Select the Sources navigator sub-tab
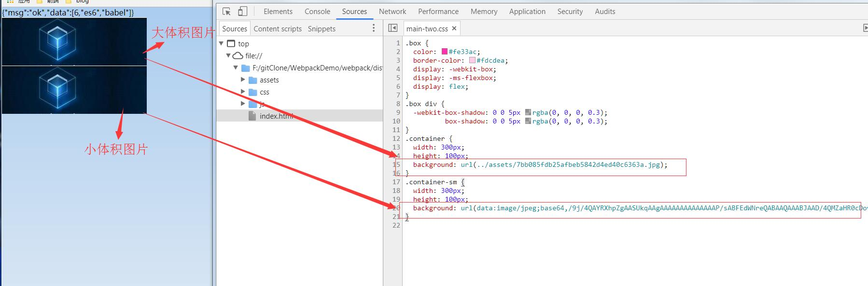 point(235,28)
